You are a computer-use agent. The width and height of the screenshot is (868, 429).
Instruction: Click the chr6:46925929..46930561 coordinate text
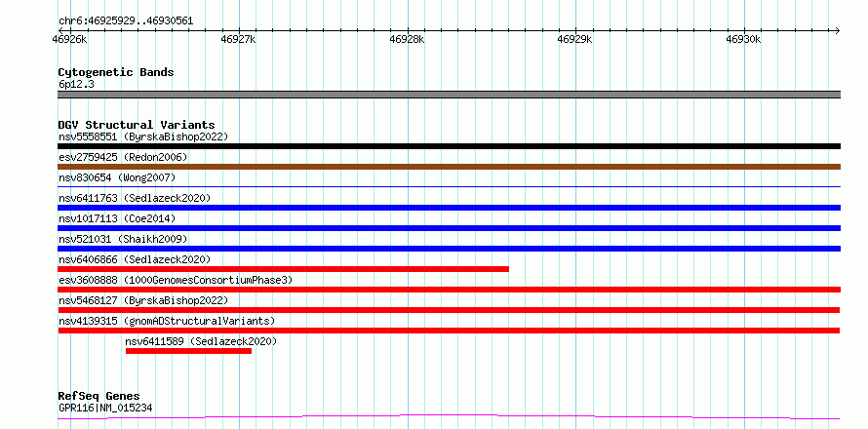click(126, 21)
